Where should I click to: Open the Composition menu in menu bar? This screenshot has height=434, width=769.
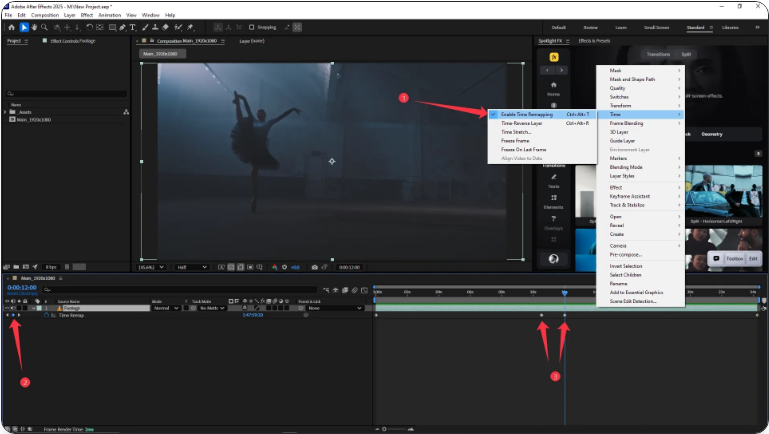[x=44, y=15]
